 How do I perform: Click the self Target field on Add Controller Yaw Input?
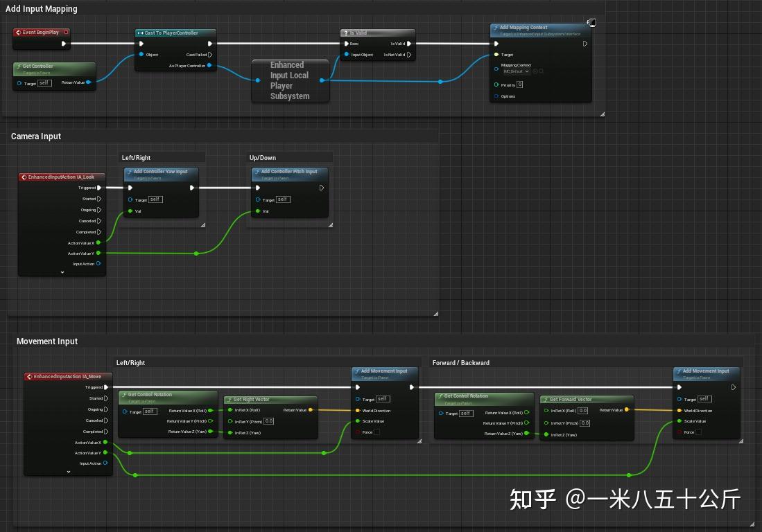pos(155,199)
